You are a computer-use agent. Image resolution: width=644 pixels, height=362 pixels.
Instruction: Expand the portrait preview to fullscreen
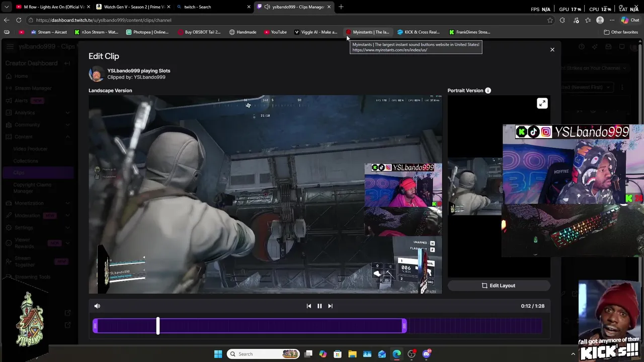(x=542, y=104)
